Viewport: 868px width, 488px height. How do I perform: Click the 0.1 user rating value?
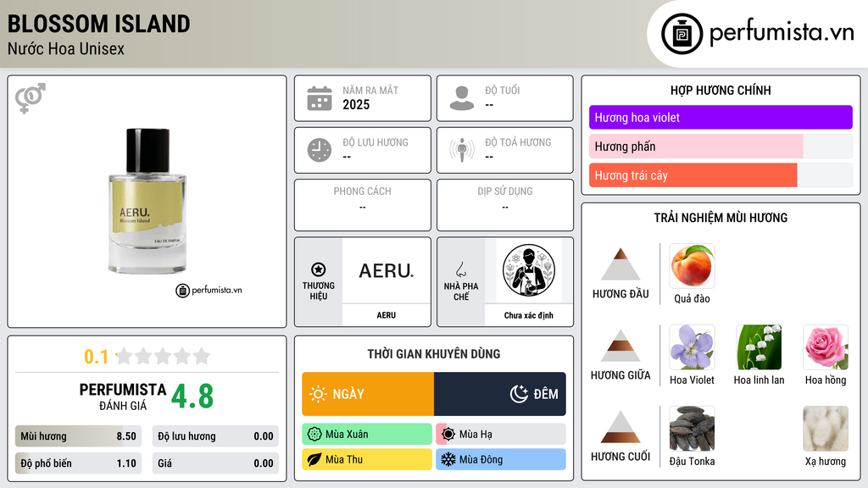[x=97, y=357]
